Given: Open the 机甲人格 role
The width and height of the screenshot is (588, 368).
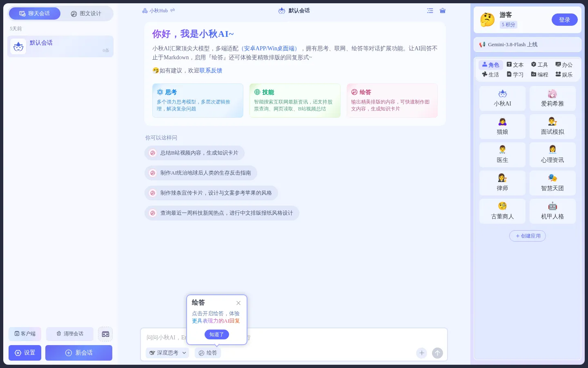Looking at the screenshot, I should tap(552, 211).
